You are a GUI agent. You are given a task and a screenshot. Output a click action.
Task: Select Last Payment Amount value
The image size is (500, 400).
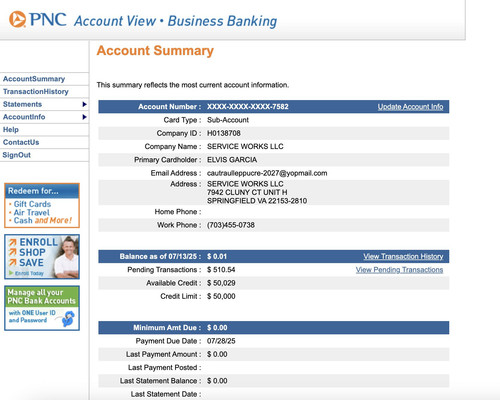(x=217, y=354)
